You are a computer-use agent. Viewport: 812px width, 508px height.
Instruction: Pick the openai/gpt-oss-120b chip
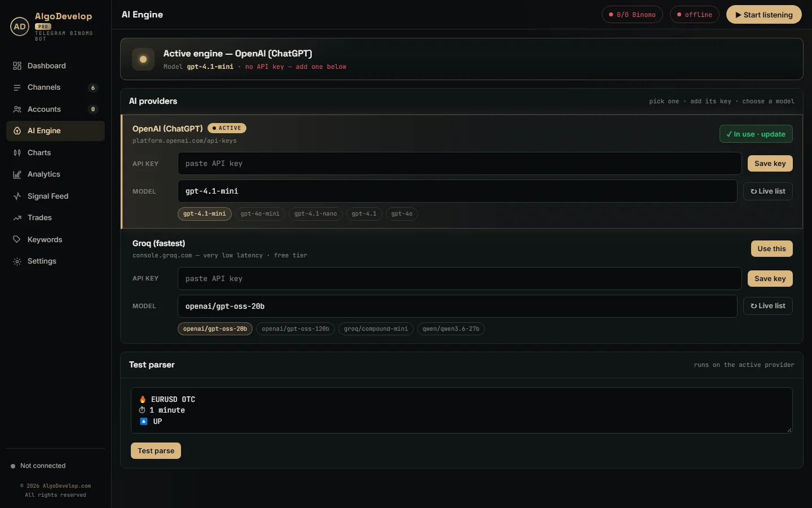tap(295, 329)
